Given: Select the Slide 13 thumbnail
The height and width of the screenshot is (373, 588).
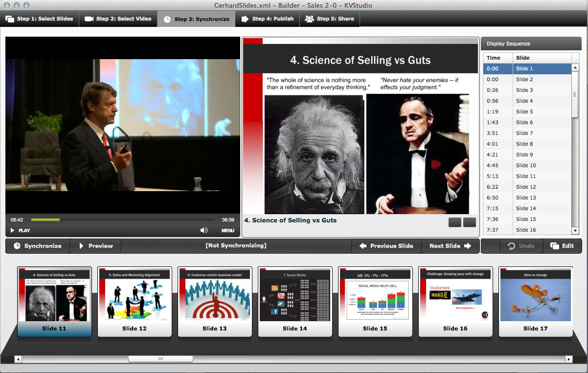Looking at the screenshot, I should (215, 302).
